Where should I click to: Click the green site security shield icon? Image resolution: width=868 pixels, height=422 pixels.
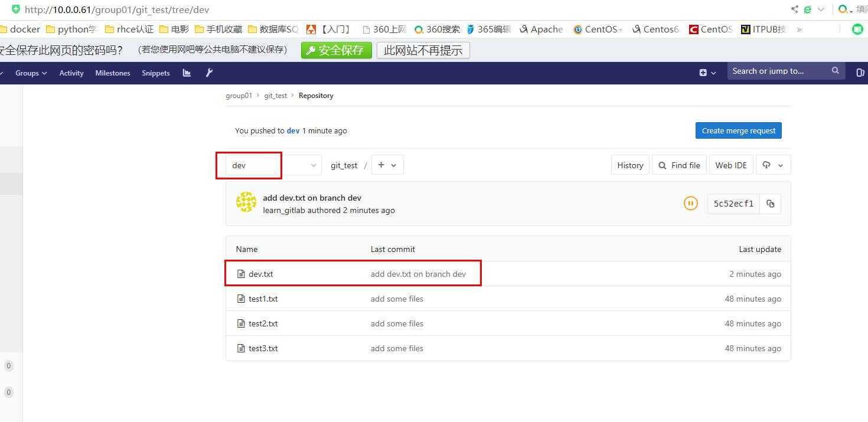click(x=15, y=9)
